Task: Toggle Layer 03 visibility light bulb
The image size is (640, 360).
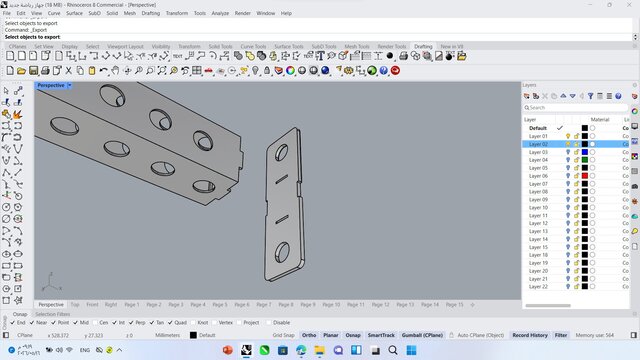Action: (568, 152)
